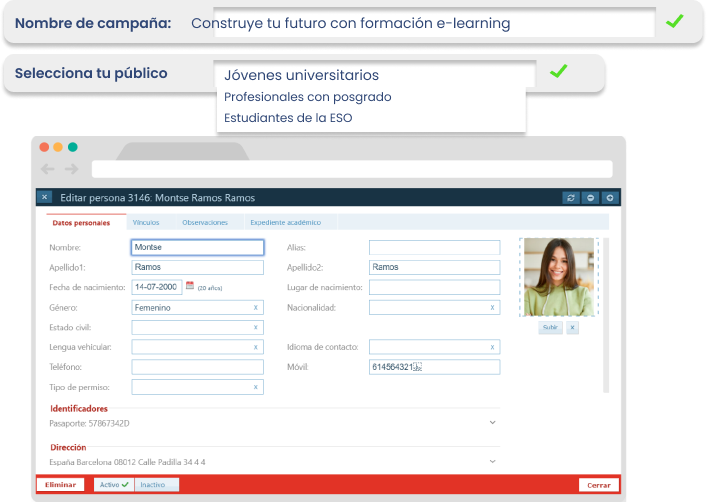Open the Estado civil dropdown

(197, 327)
